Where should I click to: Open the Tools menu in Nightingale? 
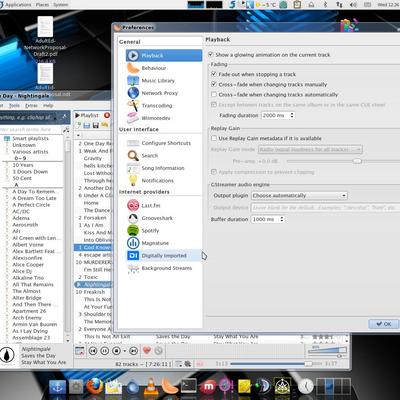click(x=14, y=105)
